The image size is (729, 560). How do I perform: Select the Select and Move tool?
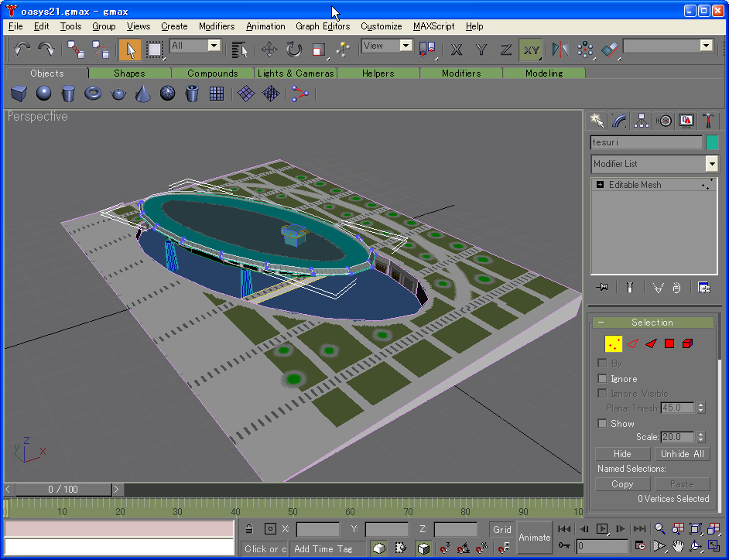coord(269,50)
